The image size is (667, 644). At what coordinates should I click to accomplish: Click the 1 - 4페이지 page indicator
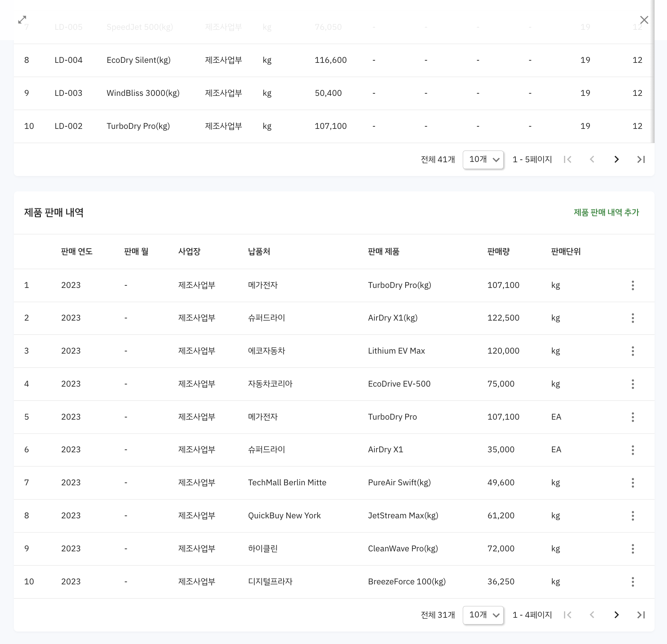(x=532, y=615)
